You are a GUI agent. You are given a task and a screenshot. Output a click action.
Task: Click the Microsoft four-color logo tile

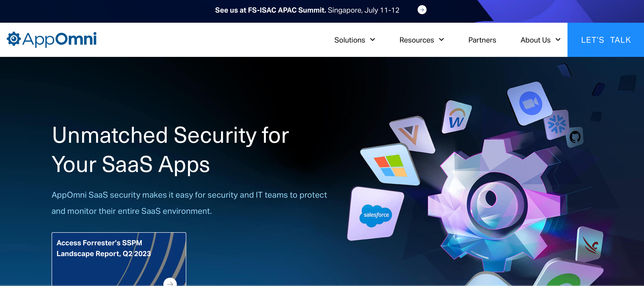click(x=390, y=165)
